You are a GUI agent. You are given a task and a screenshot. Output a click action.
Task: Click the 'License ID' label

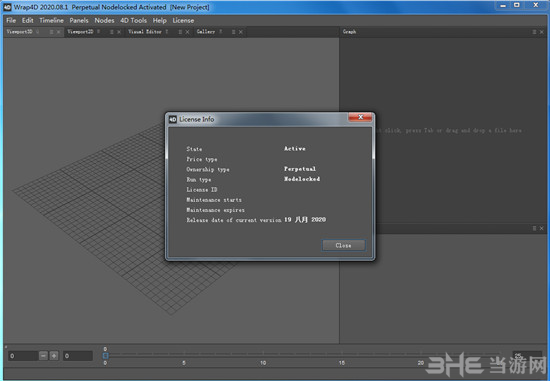click(202, 189)
